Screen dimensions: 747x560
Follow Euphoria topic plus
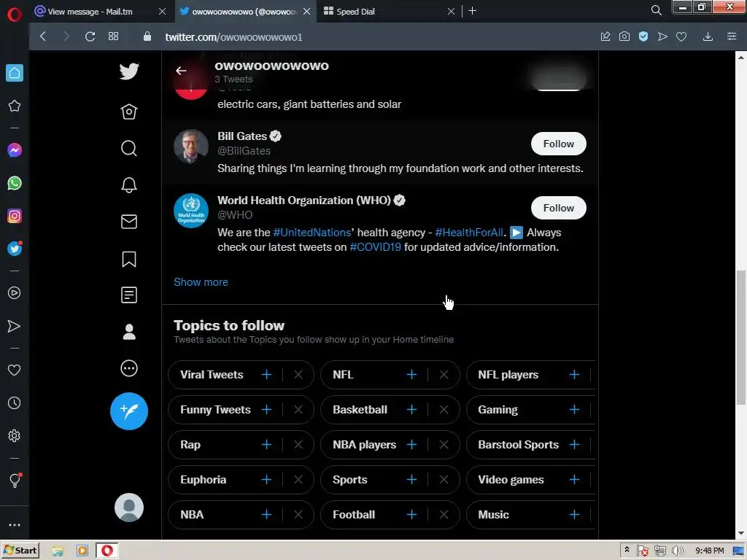tap(266, 480)
